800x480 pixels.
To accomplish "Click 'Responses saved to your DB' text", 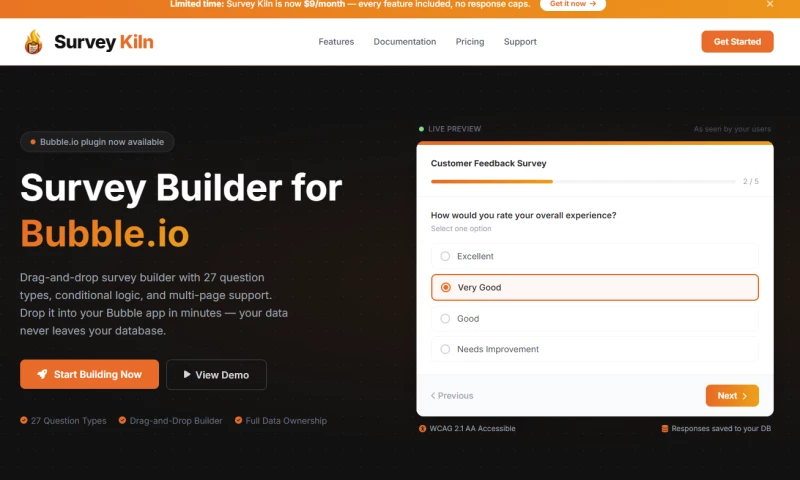I will [x=721, y=428].
